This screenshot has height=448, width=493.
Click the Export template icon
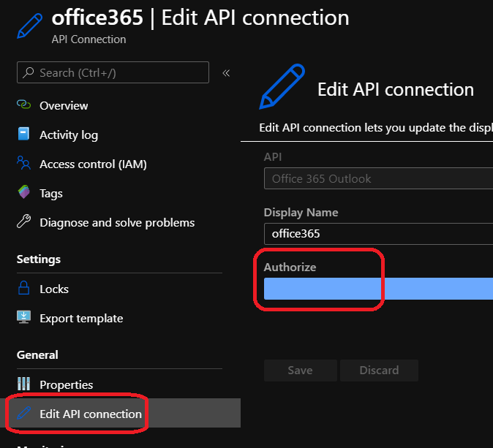click(24, 318)
